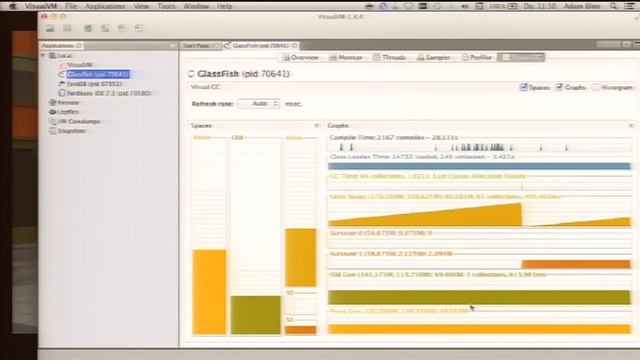The width and height of the screenshot is (640, 360).
Task: Open the Threads tab
Action: (389, 58)
